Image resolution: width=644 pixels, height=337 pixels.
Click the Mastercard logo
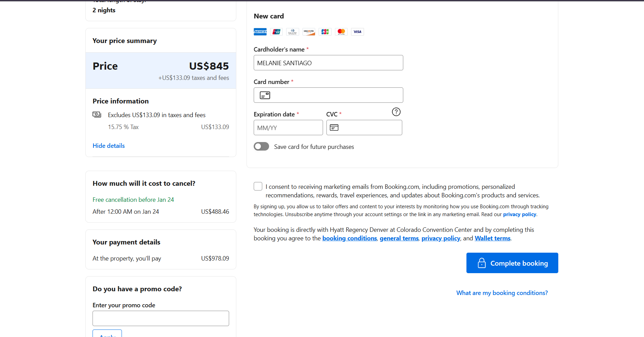point(341,32)
